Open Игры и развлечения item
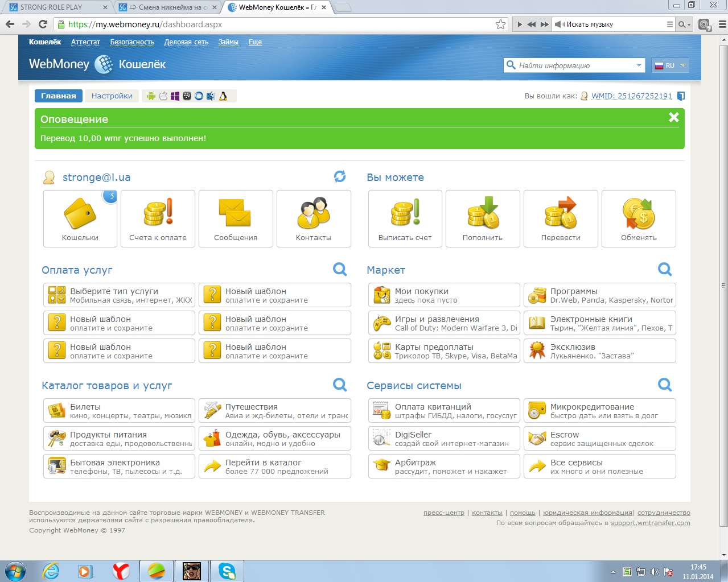The width and height of the screenshot is (728, 582). coord(444,323)
